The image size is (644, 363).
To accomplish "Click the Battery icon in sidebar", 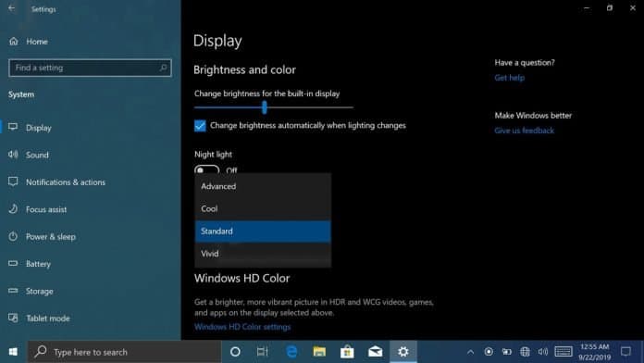I will (x=13, y=263).
